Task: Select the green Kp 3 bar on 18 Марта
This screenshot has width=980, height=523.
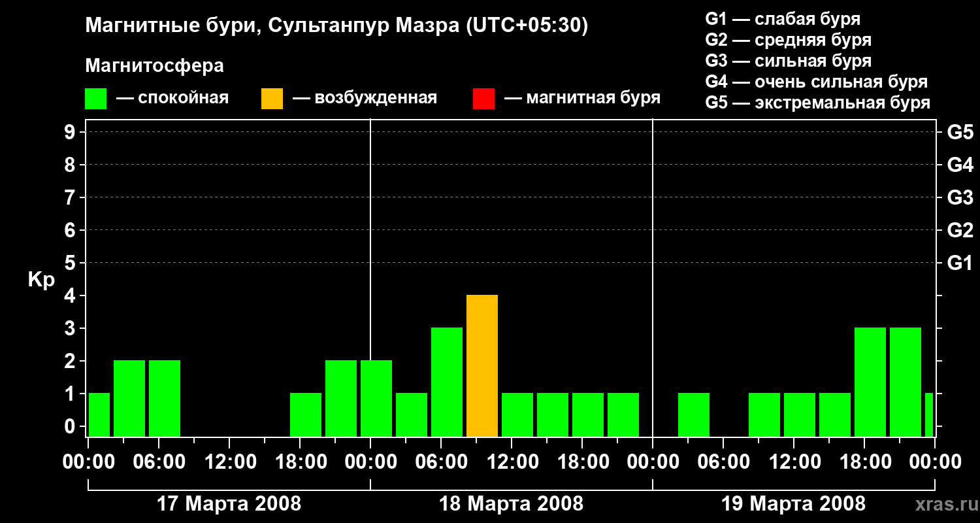Action: pos(447,382)
